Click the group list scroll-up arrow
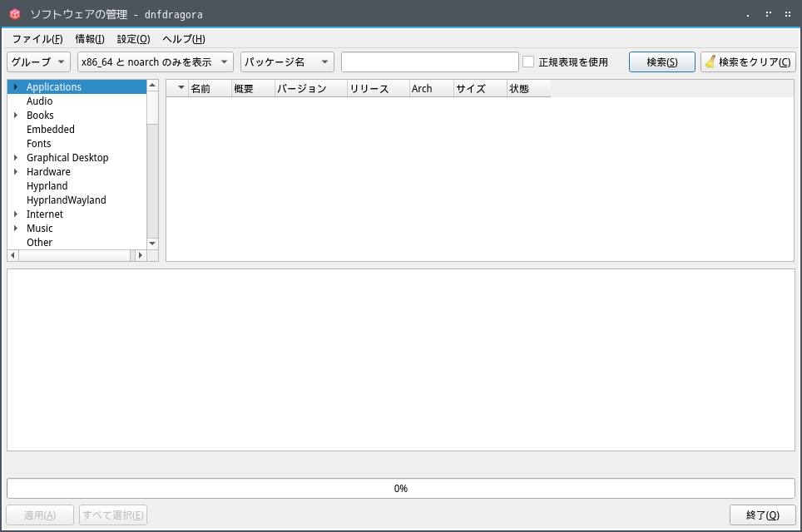802x532 pixels. click(152, 86)
